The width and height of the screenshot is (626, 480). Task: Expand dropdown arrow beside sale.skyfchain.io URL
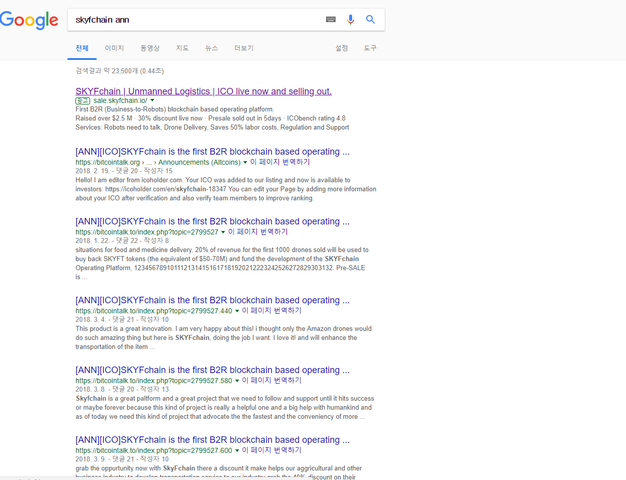[152, 100]
